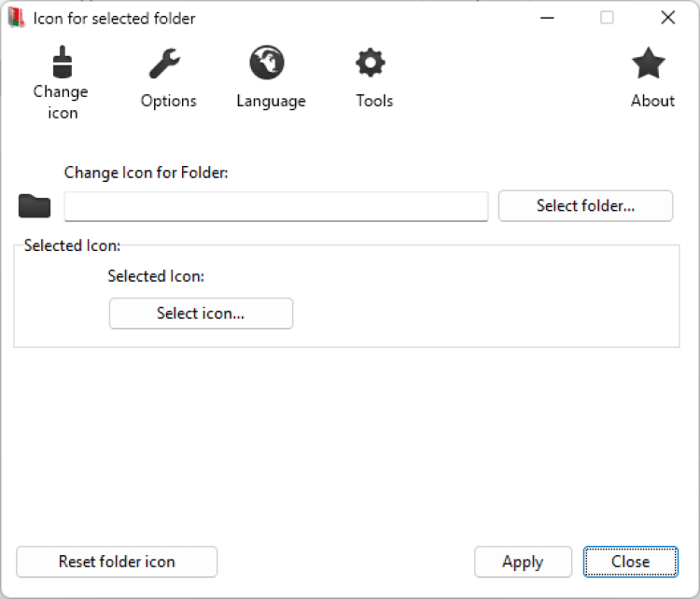Focus the folder path text field

click(275, 206)
